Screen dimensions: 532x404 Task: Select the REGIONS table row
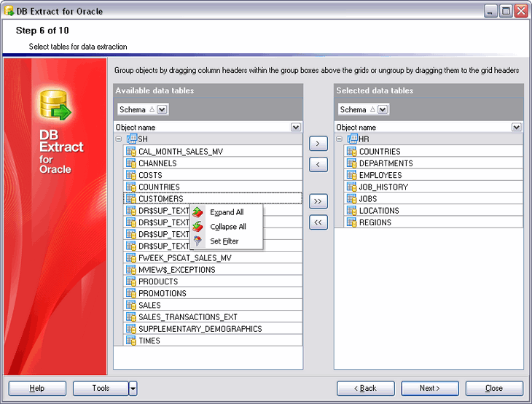coord(434,222)
